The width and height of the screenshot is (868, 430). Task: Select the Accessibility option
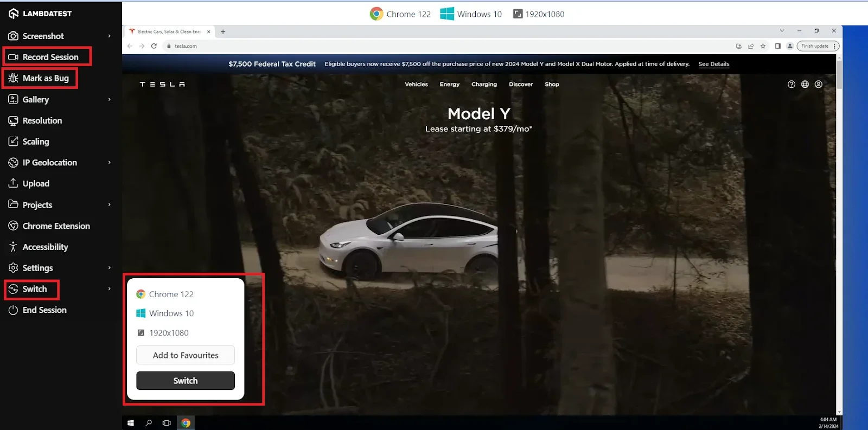[46, 247]
